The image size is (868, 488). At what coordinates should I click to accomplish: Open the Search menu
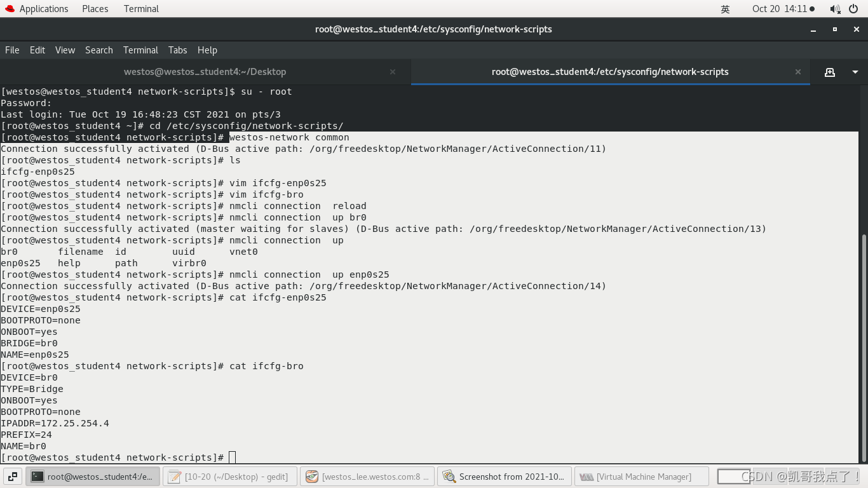tap(99, 50)
